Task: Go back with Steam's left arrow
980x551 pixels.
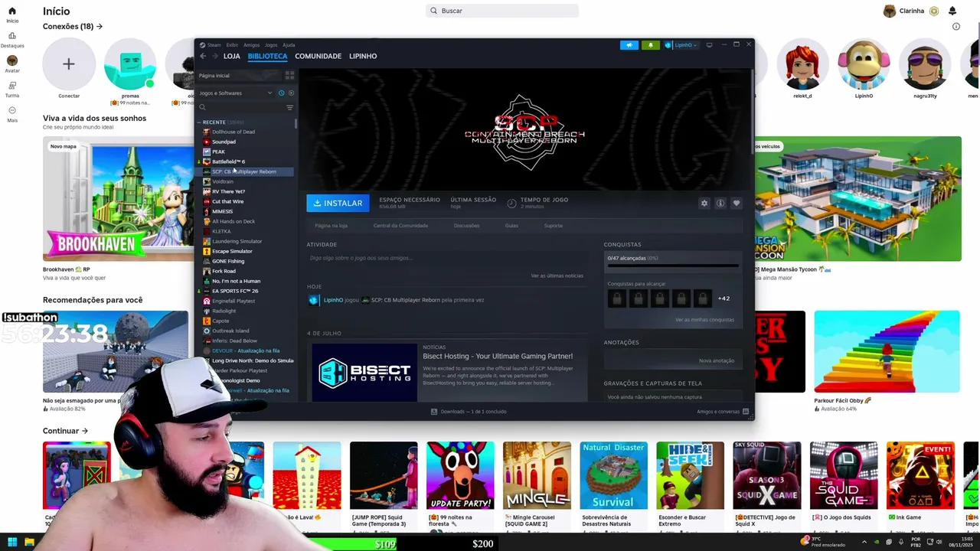Action: (203, 56)
